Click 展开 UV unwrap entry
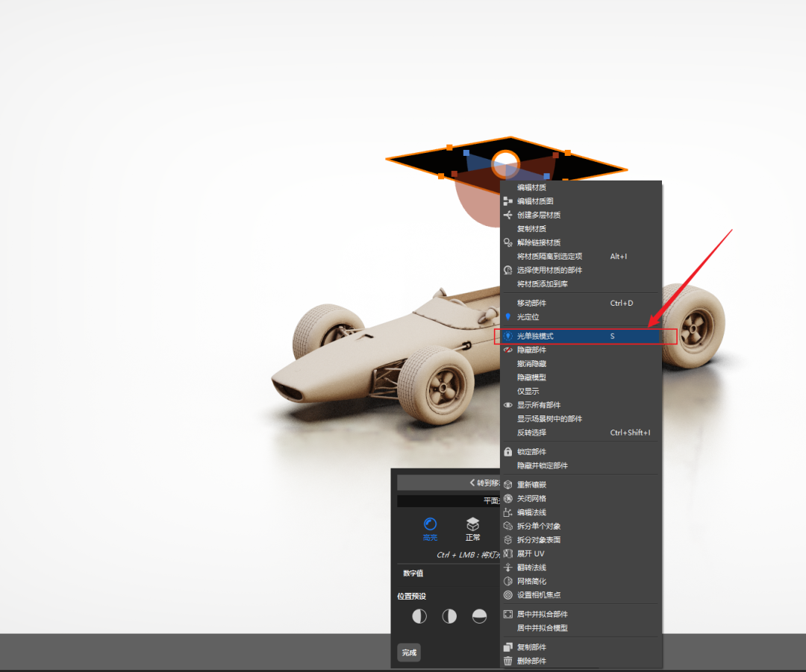The width and height of the screenshot is (806, 672). pyautogui.click(x=581, y=554)
